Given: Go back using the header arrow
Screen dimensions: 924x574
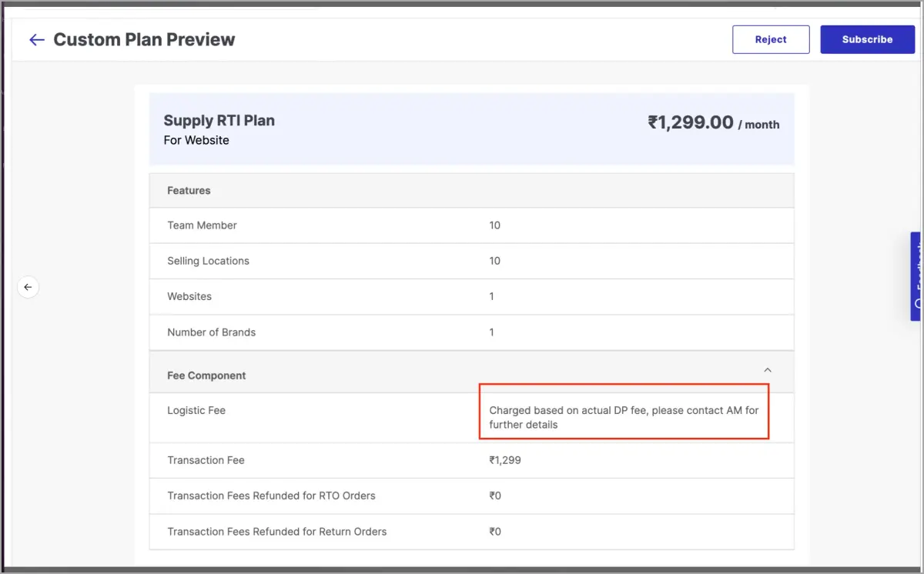Looking at the screenshot, I should point(36,40).
